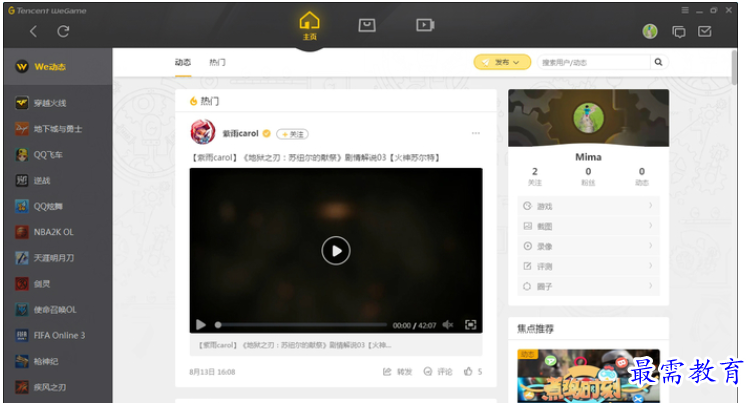752x403 pixels.
Task: View the 0 粉丝 followers count
Action: click(588, 176)
